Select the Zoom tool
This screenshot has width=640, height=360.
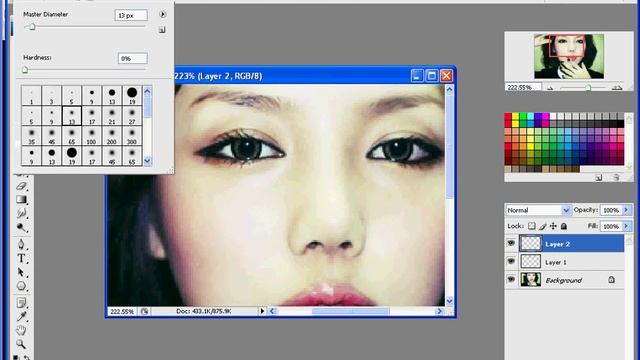[x=22, y=344]
